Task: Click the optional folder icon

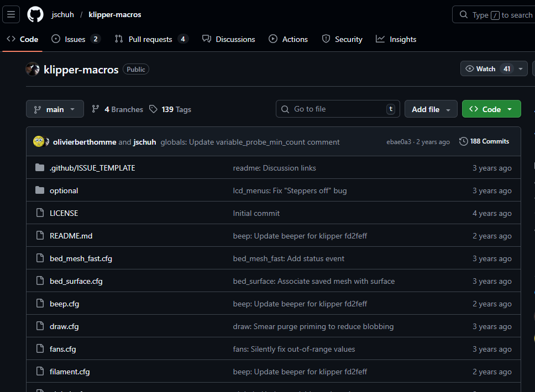Action: [x=40, y=190]
